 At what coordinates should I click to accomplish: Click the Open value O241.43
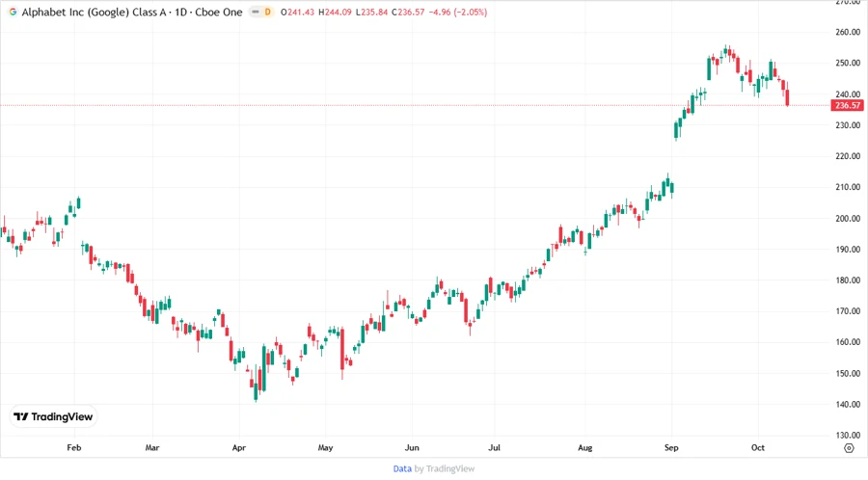click(299, 12)
